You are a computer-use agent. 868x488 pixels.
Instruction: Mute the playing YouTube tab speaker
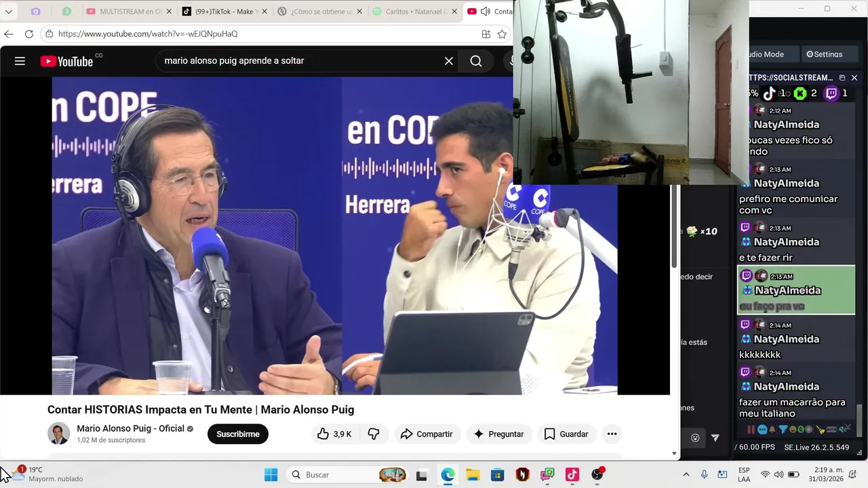486,12
